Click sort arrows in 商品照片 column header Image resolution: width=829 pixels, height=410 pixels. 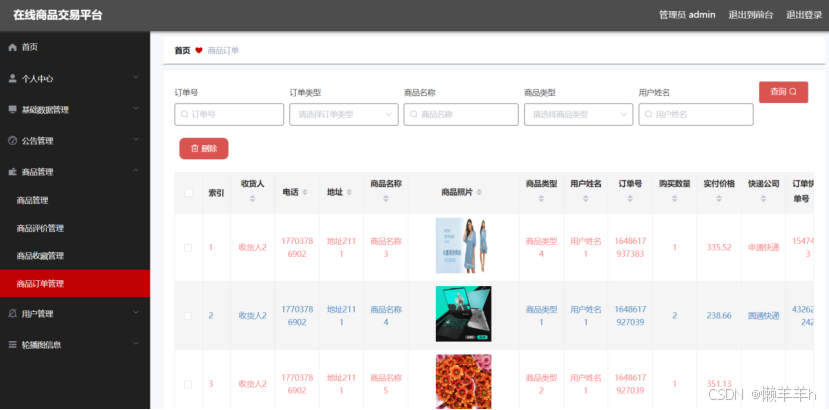tap(479, 193)
